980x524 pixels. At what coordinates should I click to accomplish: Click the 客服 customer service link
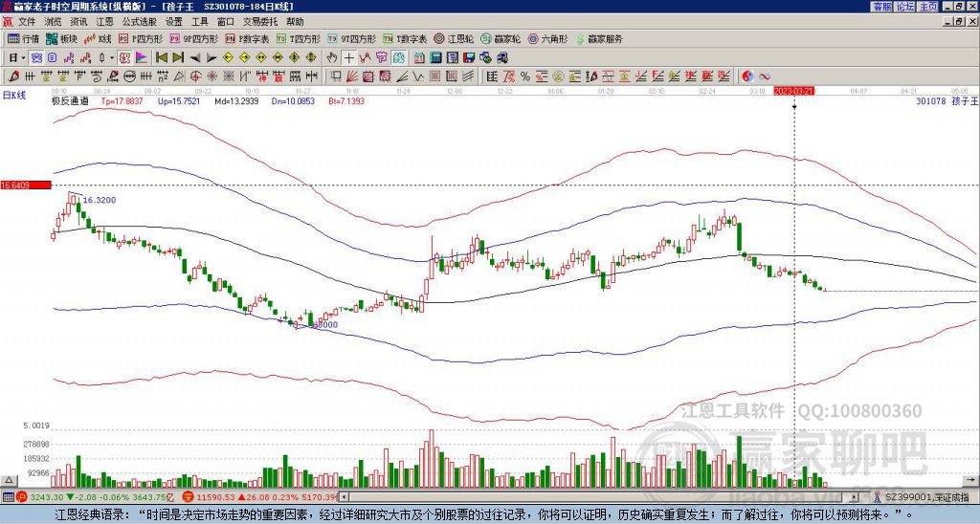click(882, 6)
